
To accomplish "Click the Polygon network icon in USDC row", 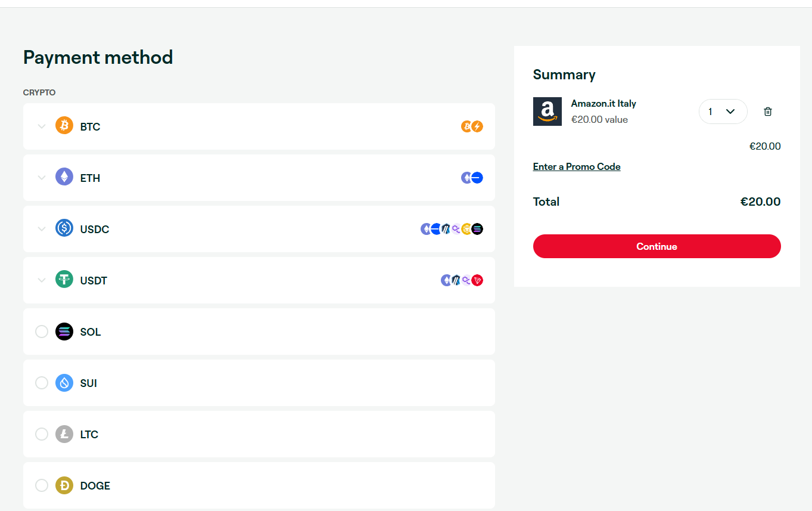I will point(456,229).
